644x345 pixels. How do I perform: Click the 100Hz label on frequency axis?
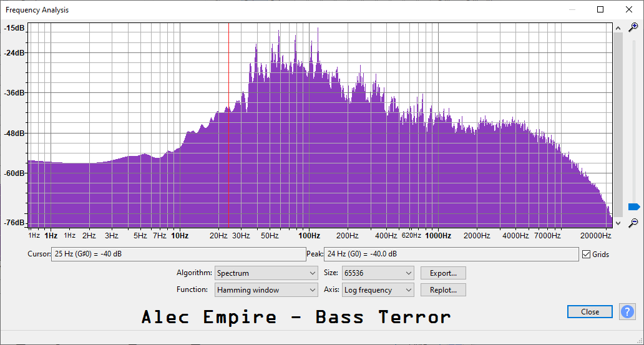click(309, 236)
